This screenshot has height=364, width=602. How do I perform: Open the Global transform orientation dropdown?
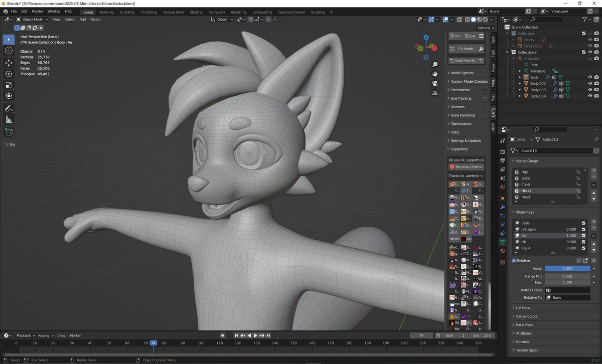pyautogui.click(x=221, y=19)
